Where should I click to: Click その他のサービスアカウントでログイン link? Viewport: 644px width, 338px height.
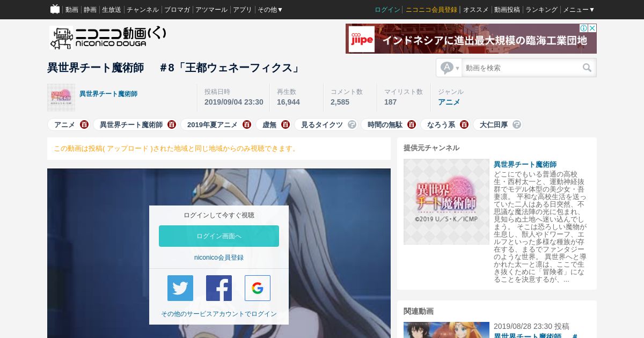pyautogui.click(x=219, y=314)
